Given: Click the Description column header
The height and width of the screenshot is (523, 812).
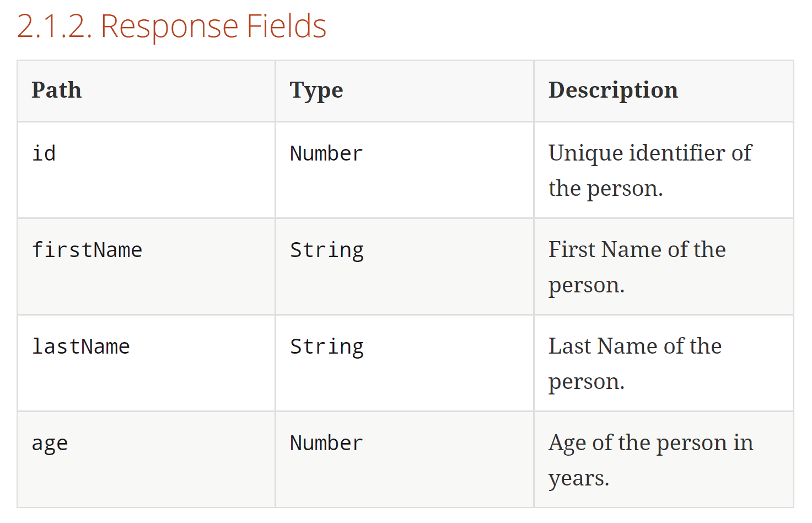Looking at the screenshot, I should click(x=612, y=90).
